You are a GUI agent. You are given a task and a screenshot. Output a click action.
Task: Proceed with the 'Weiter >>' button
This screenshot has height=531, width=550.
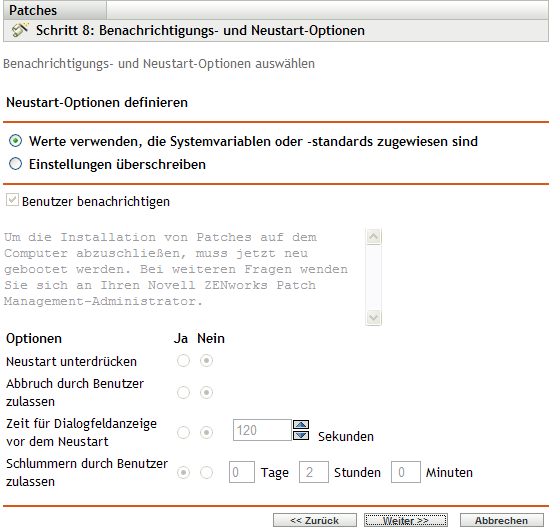tap(406, 520)
